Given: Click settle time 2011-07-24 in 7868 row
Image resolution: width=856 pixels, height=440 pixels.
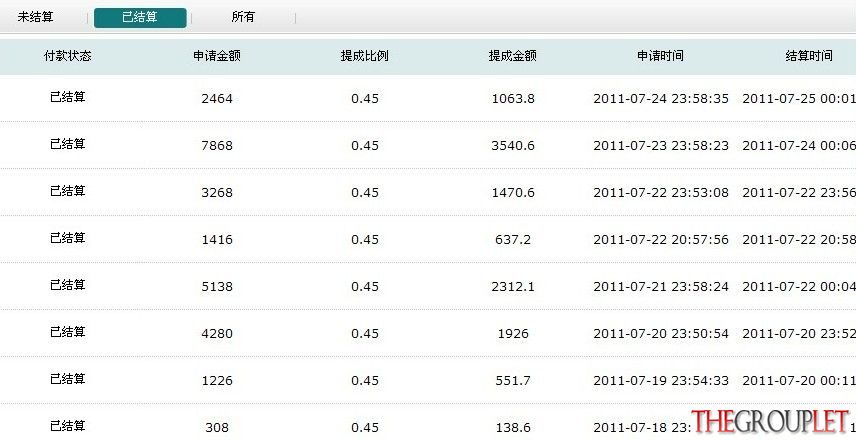Looking at the screenshot, I should pyautogui.click(x=799, y=146).
